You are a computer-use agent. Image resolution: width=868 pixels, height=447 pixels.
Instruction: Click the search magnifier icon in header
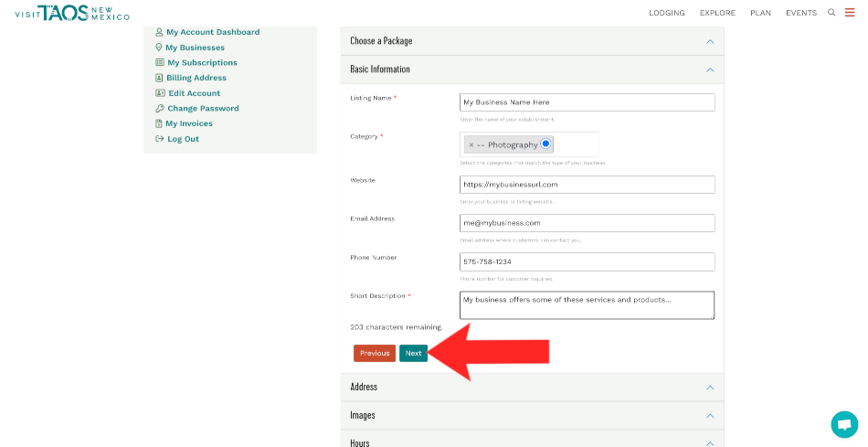831,13
